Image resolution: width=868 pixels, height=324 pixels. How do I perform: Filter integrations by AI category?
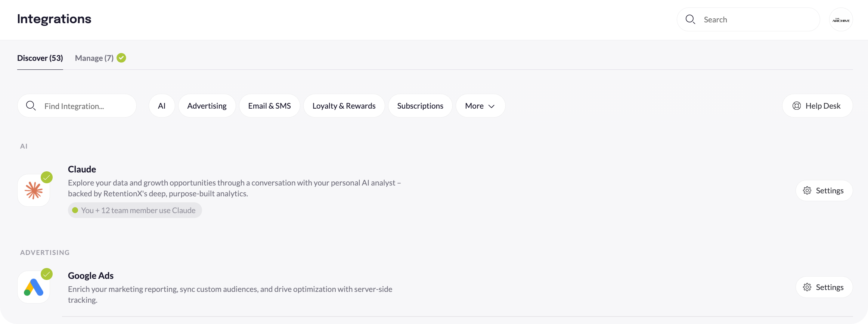point(162,106)
